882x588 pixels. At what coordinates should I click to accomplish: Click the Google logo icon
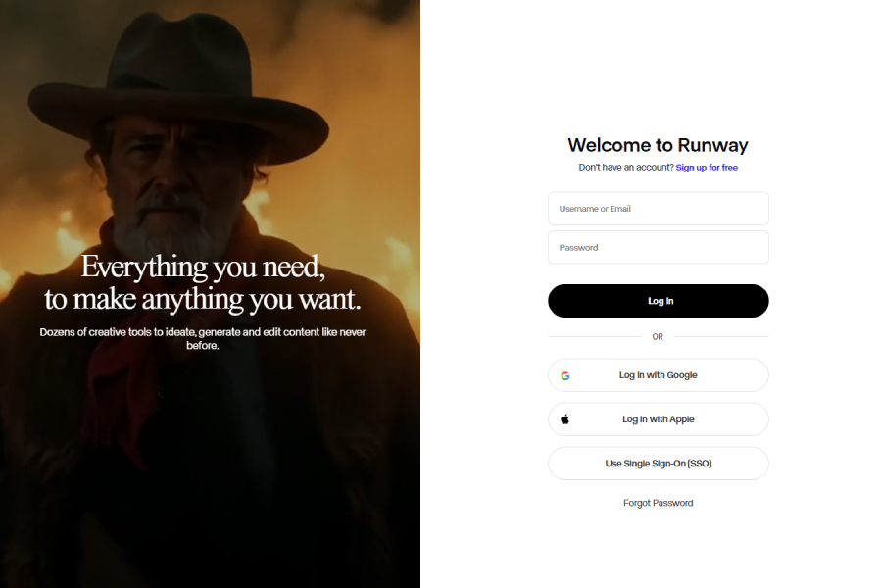[565, 376]
